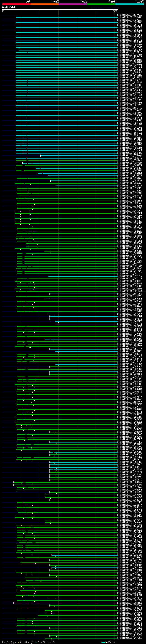This screenshot has width=146, height=644.
Task: Select hit label UniRef100_B3G0G4
Action: tap(131, 371)
